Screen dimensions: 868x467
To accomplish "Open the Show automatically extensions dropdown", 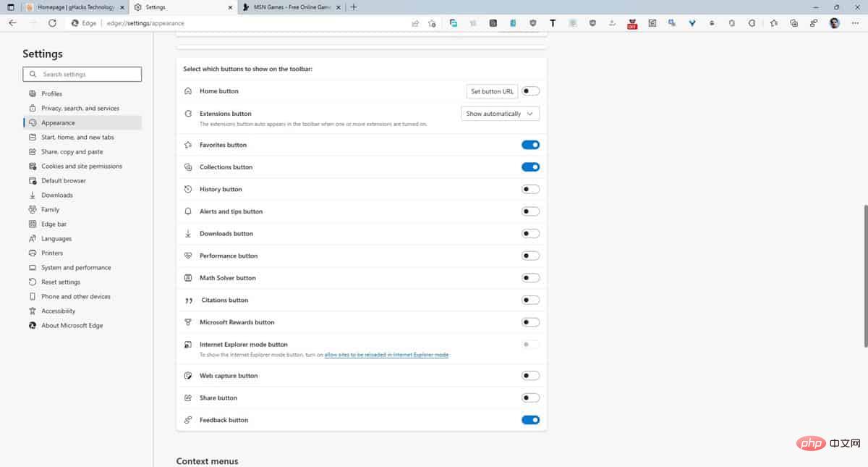I will pyautogui.click(x=501, y=114).
